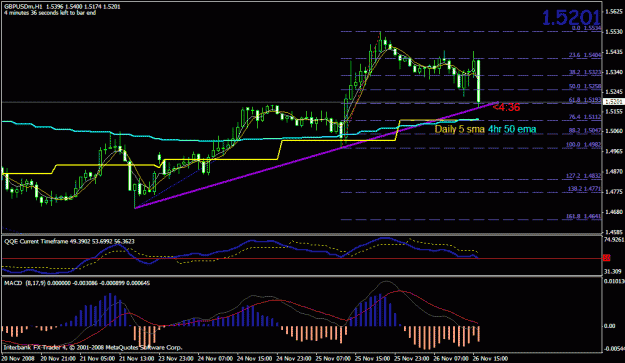Viewport: 625px width, 363px height.
Task: Click the '23 Nov 23:00' time axis label
Action: coord(175,358)
